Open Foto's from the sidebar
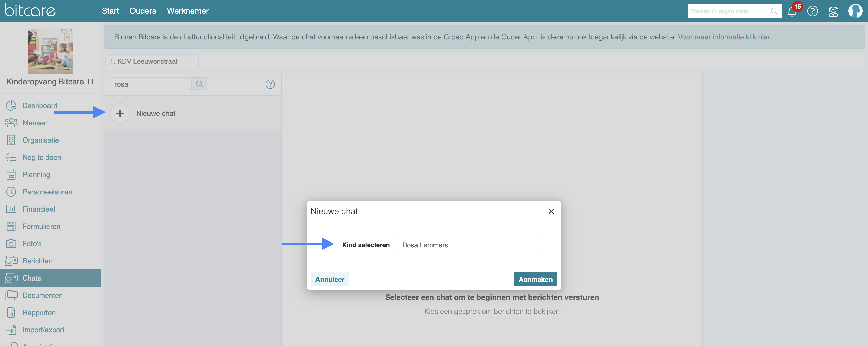Screen dimensions: 868x346 [32, 244]
